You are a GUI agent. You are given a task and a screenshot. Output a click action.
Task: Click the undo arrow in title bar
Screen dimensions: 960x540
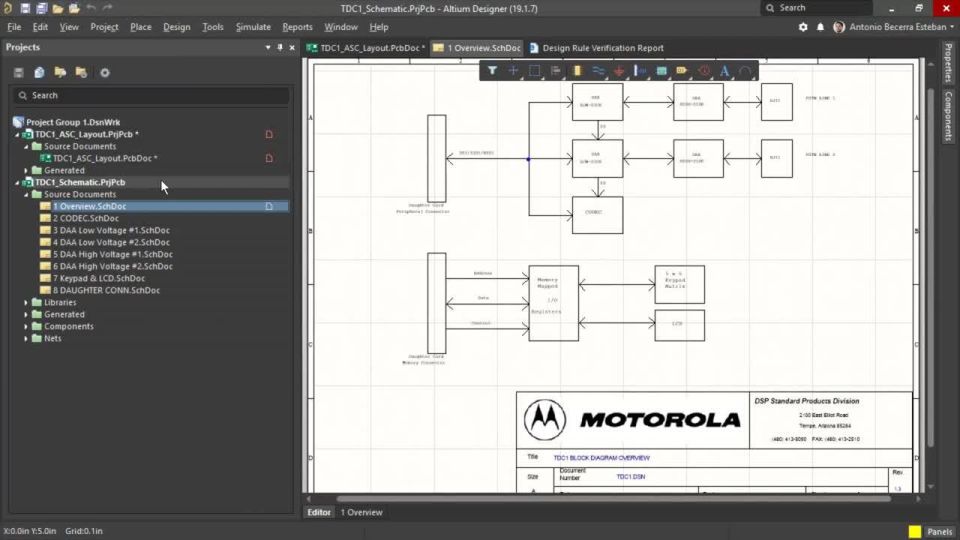point(91,8)
